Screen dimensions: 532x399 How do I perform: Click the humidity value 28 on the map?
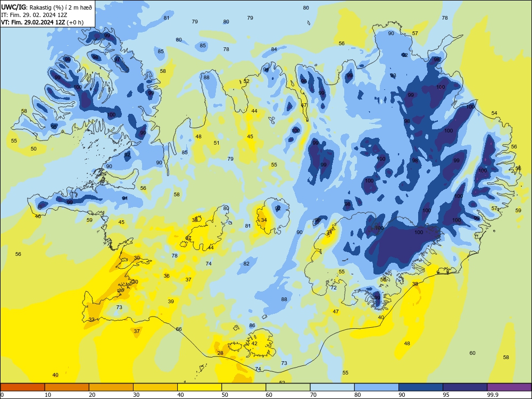click(220, 353)
